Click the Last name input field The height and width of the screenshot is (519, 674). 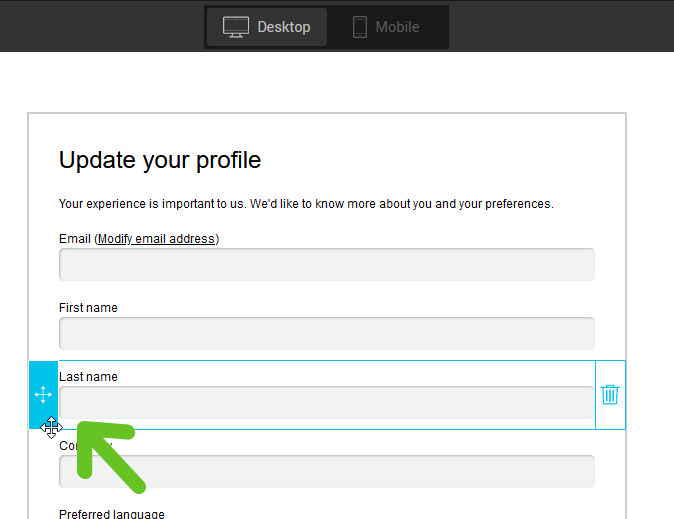point(327,402)
